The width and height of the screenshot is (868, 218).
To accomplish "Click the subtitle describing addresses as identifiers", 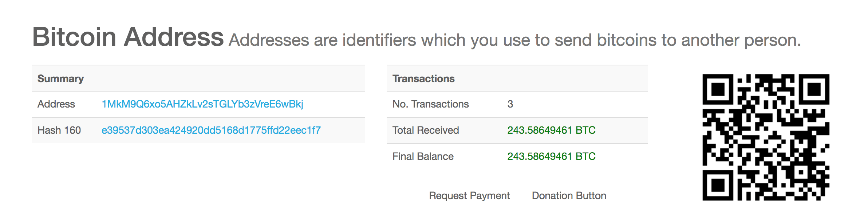I will coord(515,40).
